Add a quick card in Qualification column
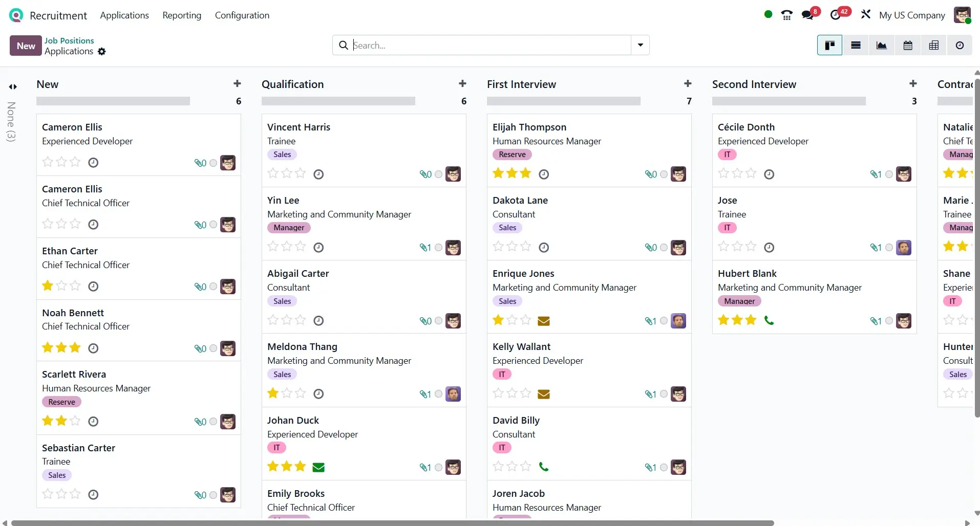This screenshot has height=526, width=980. tap(462, 83)
